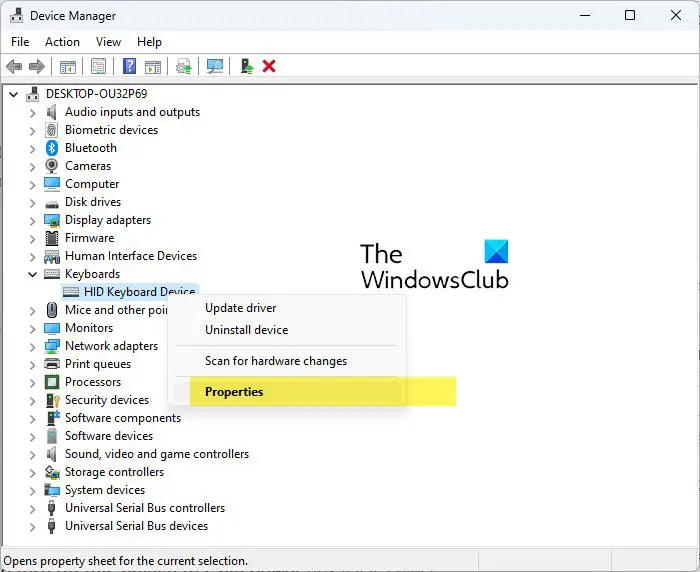This screenshot has height=572, width=700.
Task: Open the Action menu
Action: [62, 42]
